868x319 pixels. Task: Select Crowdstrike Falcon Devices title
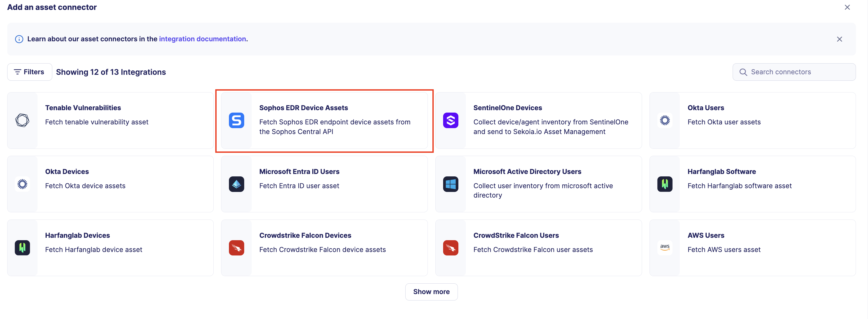pyautogui.click(x=305, y=235)
